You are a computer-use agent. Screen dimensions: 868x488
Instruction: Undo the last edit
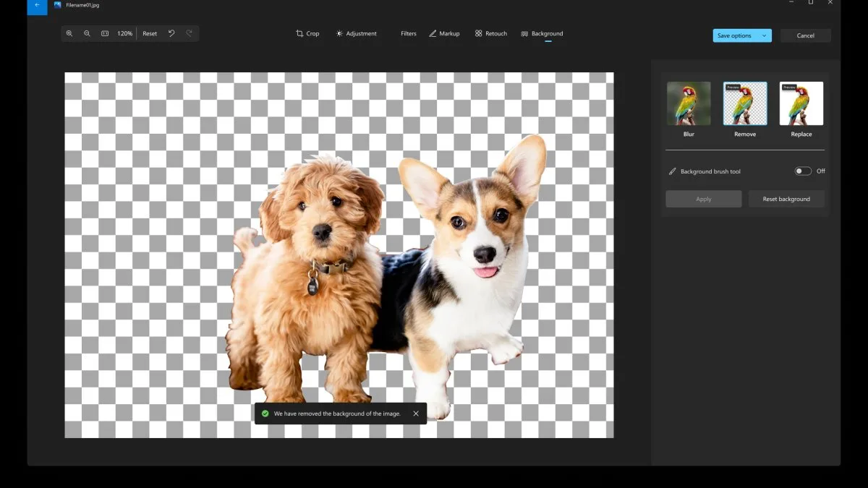point(171,34)
